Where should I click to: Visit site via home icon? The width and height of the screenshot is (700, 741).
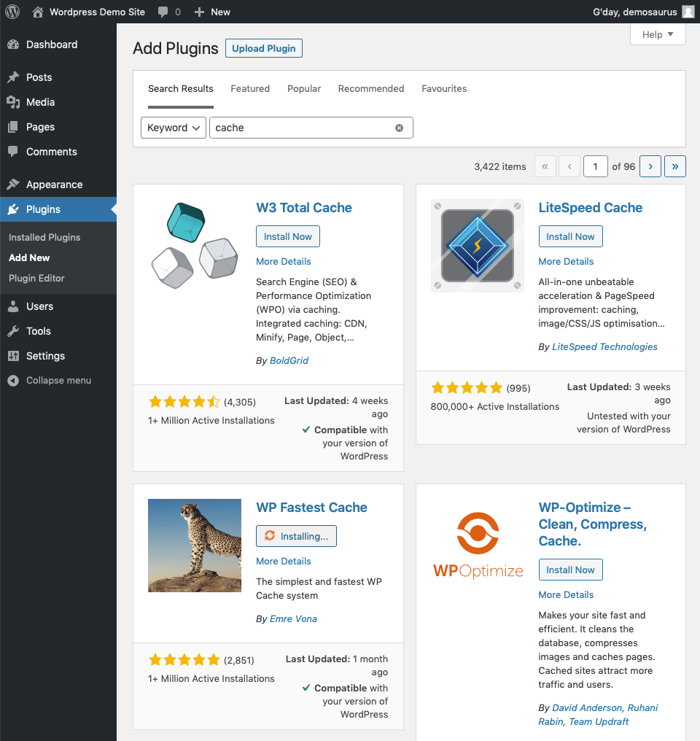(38, 12)
